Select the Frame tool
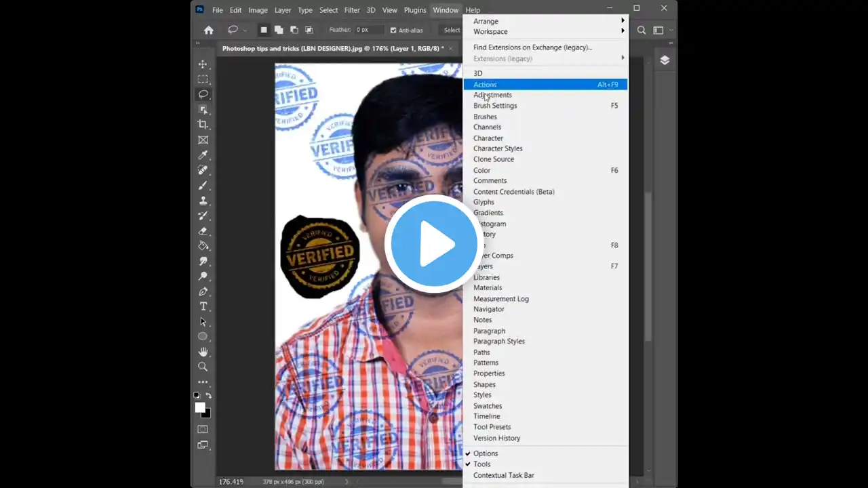The width and height of the screenshot is (868, 488). [x=203, y=140]
